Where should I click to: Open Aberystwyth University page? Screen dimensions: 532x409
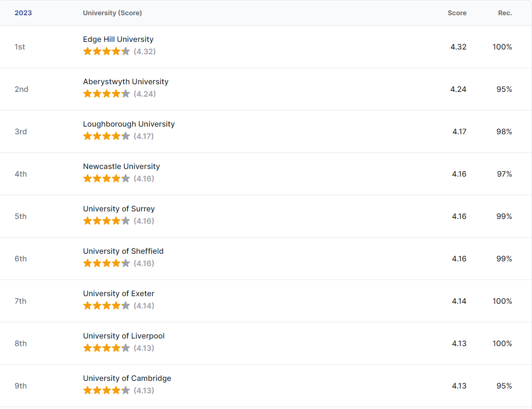coord(126,82)
